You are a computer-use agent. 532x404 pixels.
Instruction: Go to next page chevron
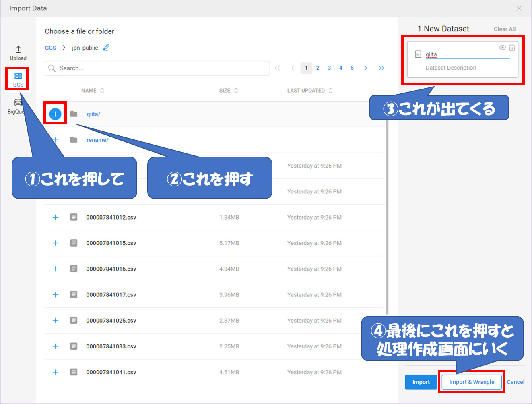pyautogui.click(x=365, y=68)
